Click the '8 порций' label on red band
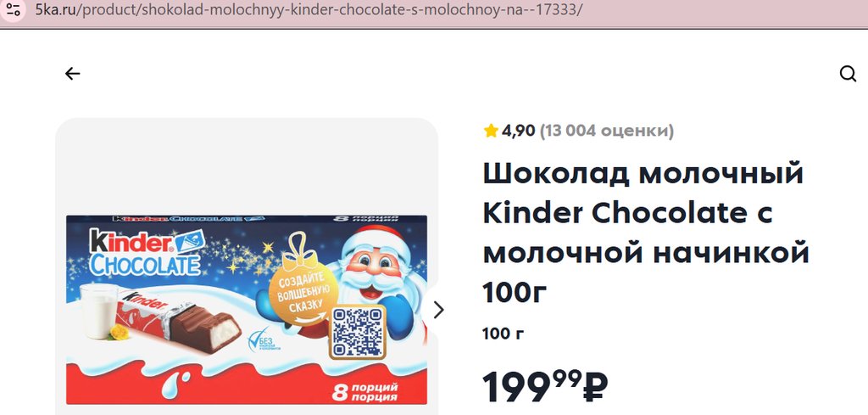Image resolution: width=868 pixels, height=415 pixels. (x=365, y=392)
